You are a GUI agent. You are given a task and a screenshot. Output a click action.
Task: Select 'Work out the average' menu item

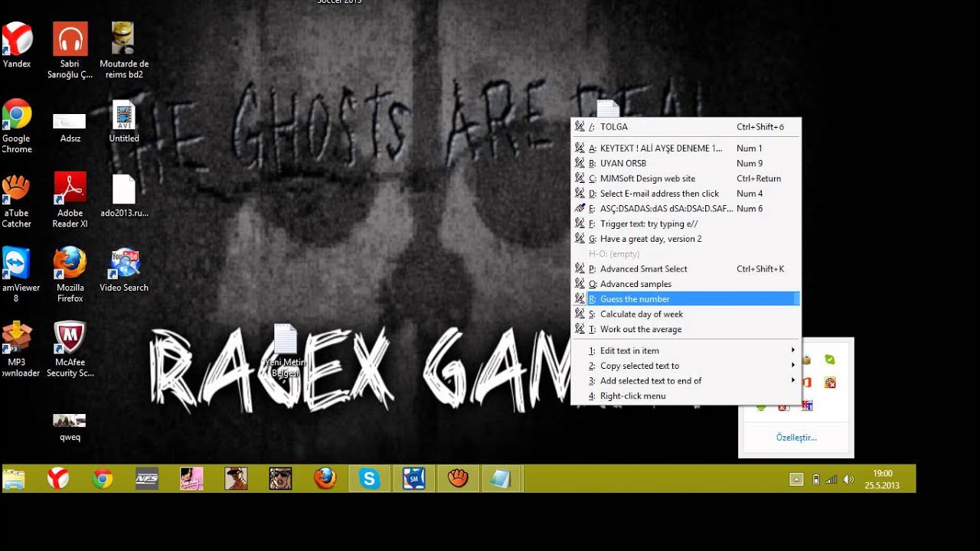[x=686, y=329]
